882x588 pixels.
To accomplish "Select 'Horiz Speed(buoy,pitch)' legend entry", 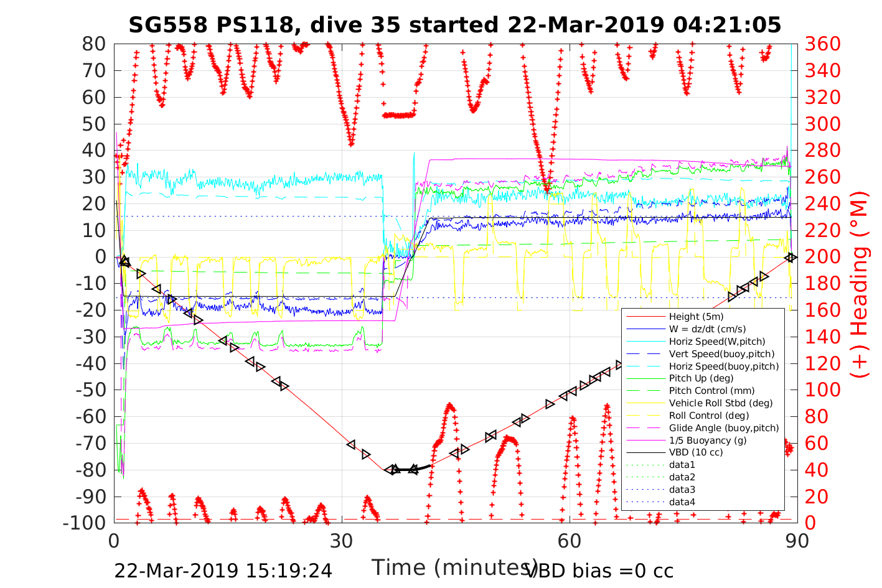I will coord(724,366).
